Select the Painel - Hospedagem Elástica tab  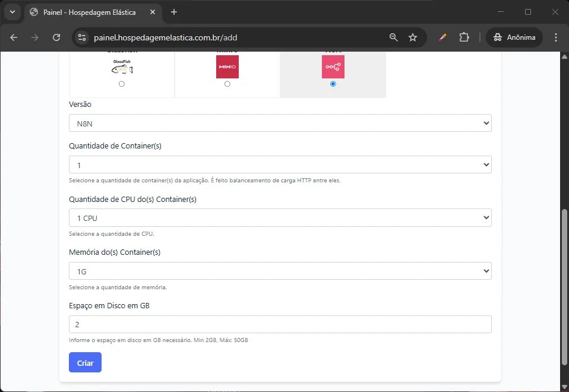[90, 12]
